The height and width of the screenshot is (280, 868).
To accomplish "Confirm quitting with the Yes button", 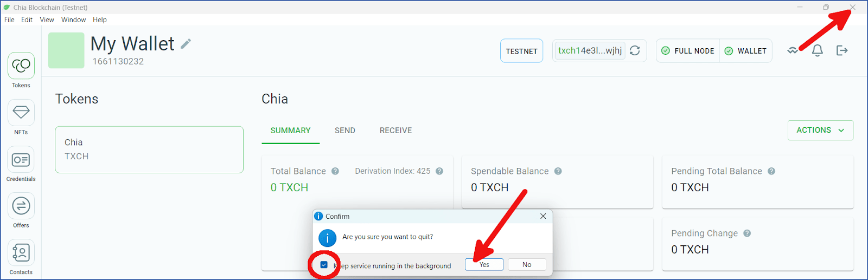I will tap(484, 264).
